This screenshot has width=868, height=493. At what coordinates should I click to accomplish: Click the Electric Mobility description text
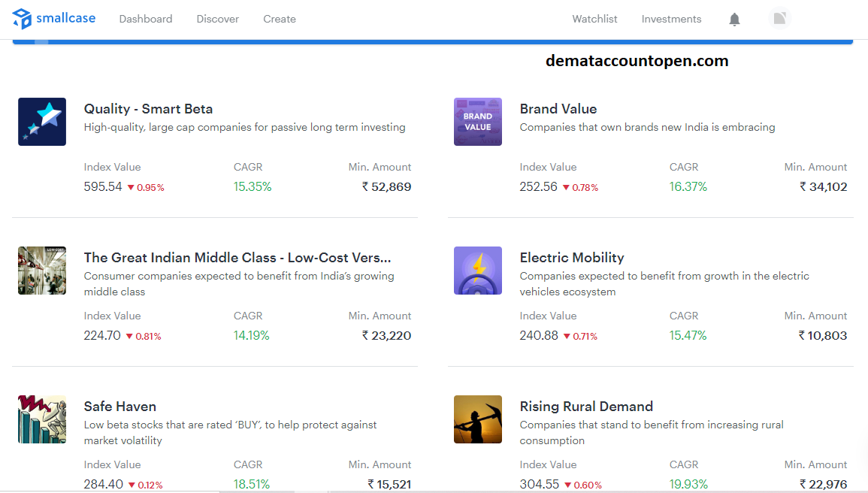point(664,284)
